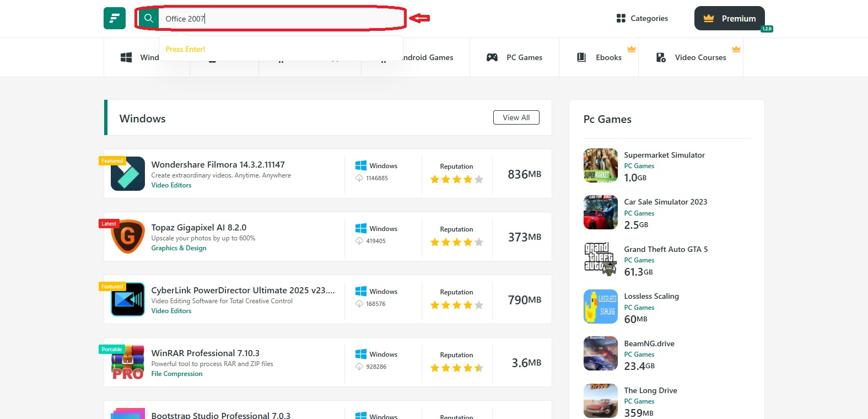
Task: Click the Windows logo in navigation bar
Action: (126, 57)
